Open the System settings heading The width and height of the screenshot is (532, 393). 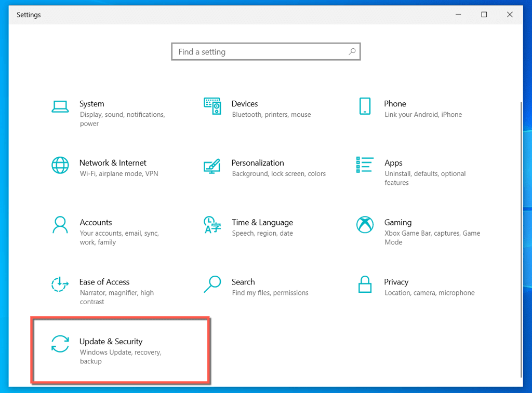pyautogui.click(x=91, y=104)
